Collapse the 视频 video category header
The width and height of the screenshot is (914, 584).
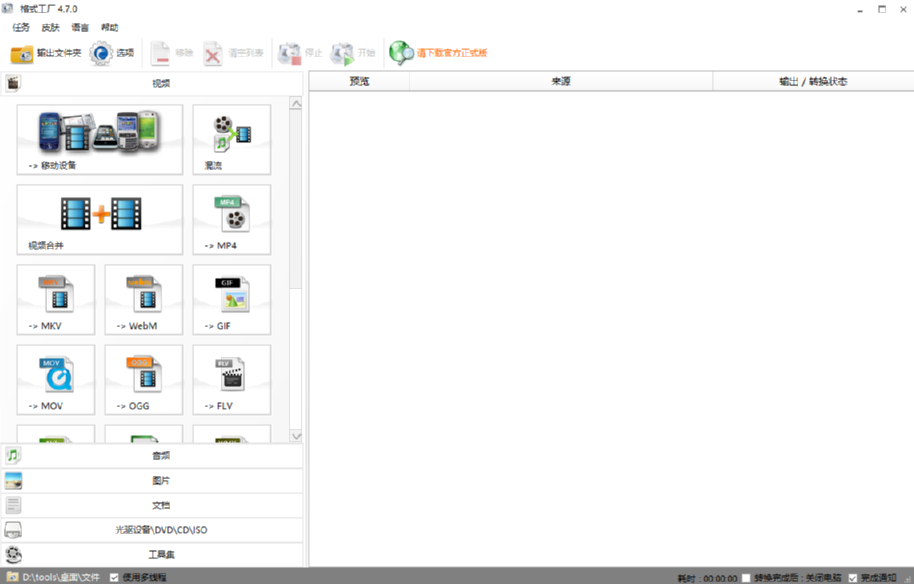click(x=152, y=83)
